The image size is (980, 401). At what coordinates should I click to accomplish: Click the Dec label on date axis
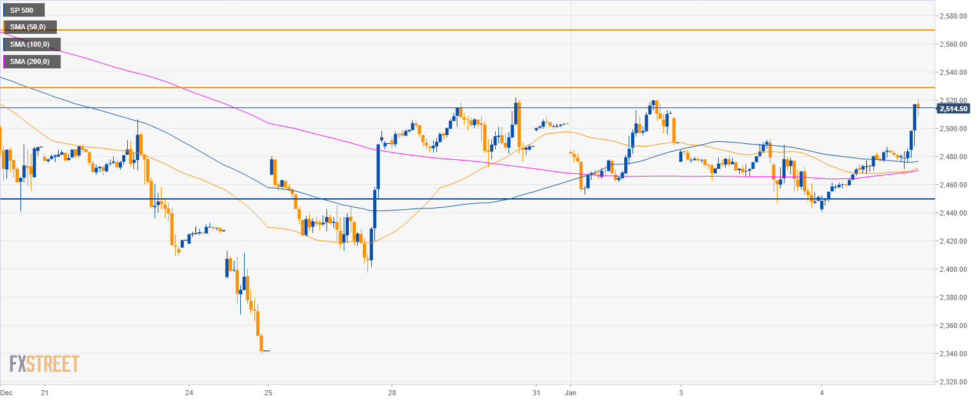8,392
